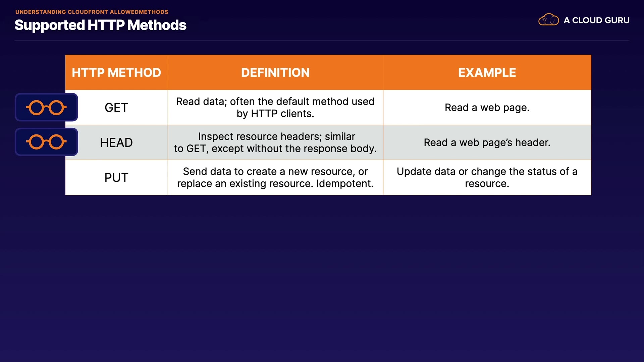Click the A Cloud Guru cloud logo
The width and height of the screenshot is (644, 362).
(x=548, y=20)
